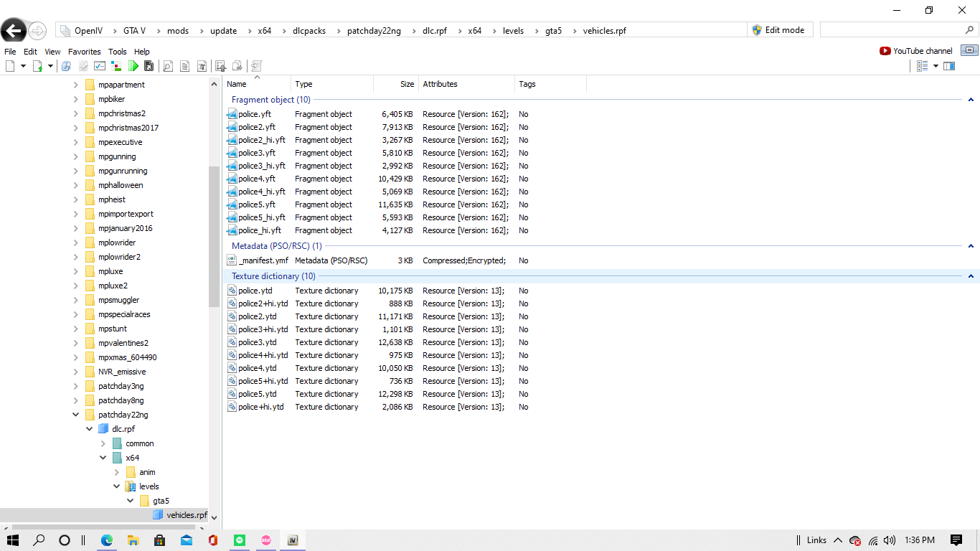
Task: Click the page-with-magnifier view toolbar icon
Action: 168,66
